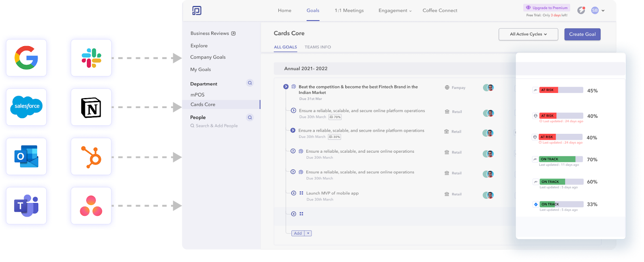This screenshot has height=262, width=644.
Task: Click the Salesforce logo tile
Action: [27, 107]
